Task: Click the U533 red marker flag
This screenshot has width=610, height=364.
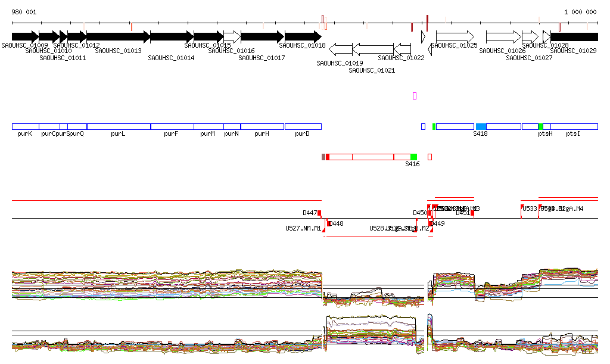Action: tap(522, 208)
